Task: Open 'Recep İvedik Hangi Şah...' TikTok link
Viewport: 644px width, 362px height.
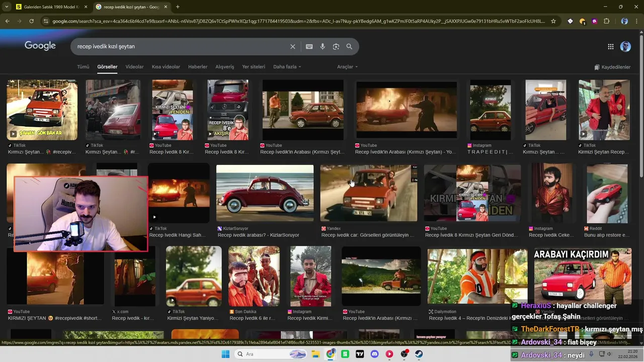Action: click(x=178, y=235)
